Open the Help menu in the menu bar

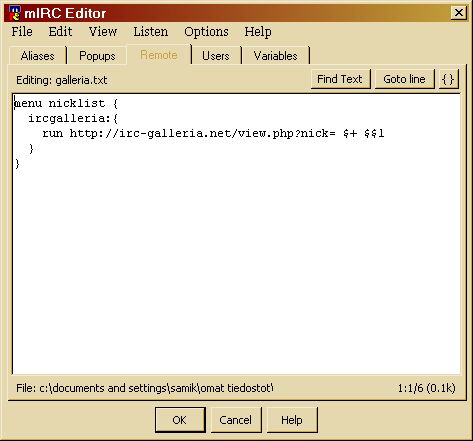[x=258, y=32]
